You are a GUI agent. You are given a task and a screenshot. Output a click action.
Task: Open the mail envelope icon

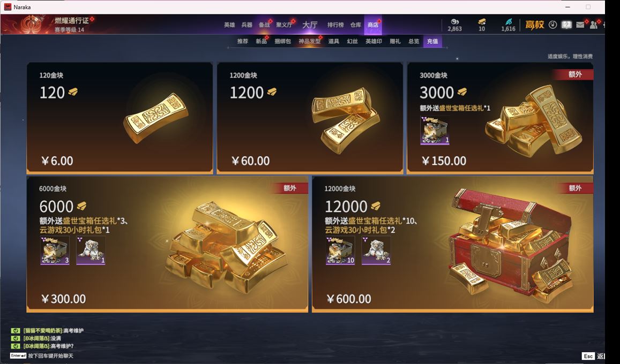[580, 25]
